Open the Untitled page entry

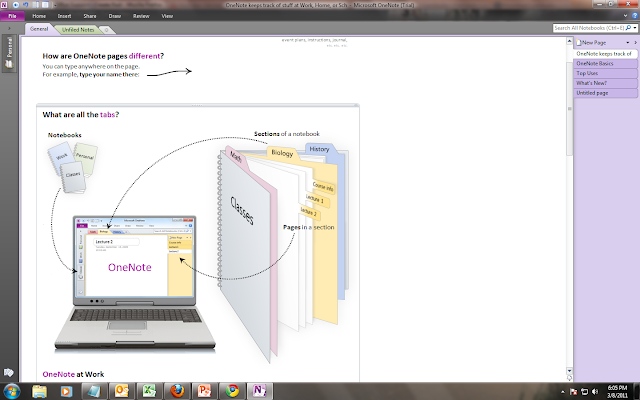click(605, 93)
